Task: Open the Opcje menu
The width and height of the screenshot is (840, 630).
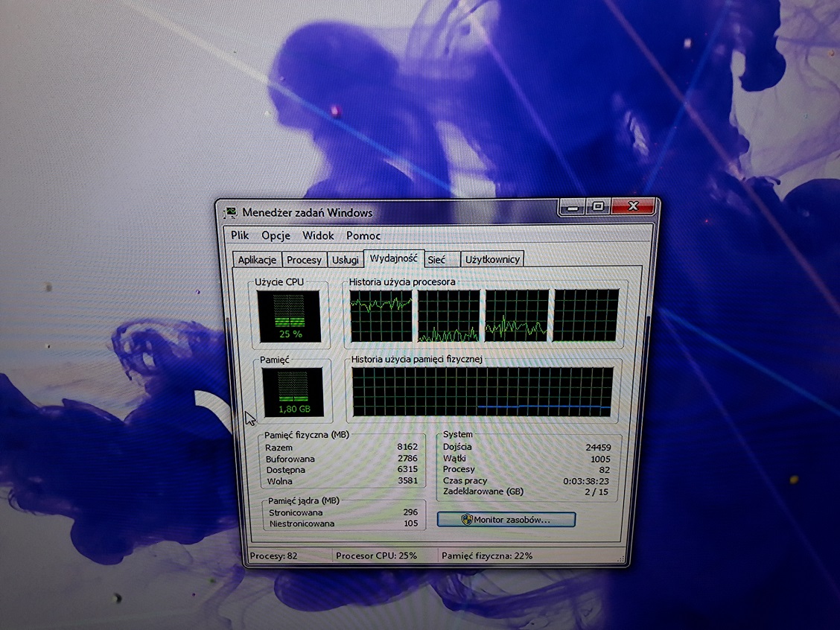Action: point(275,235)
